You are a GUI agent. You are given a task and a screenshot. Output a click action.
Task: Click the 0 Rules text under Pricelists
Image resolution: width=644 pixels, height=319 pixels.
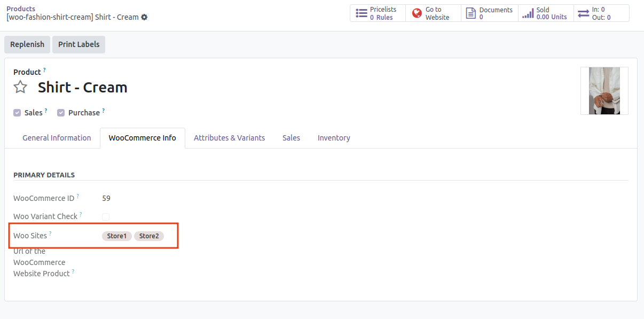point(381,18)
